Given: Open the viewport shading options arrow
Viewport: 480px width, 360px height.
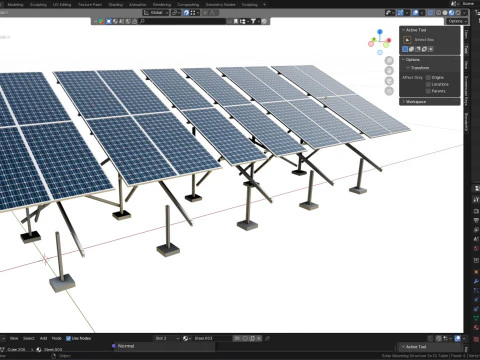Looking at the screenshot, I should point(464,13).
